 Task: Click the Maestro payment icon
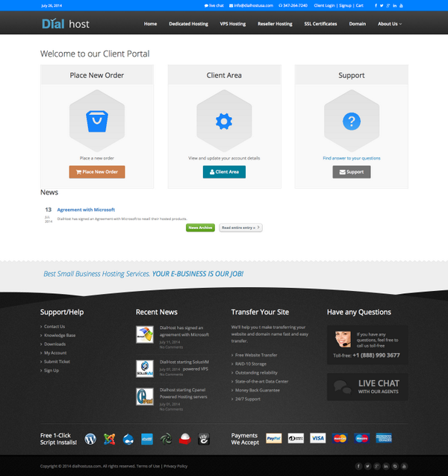(x=361, y=439)
